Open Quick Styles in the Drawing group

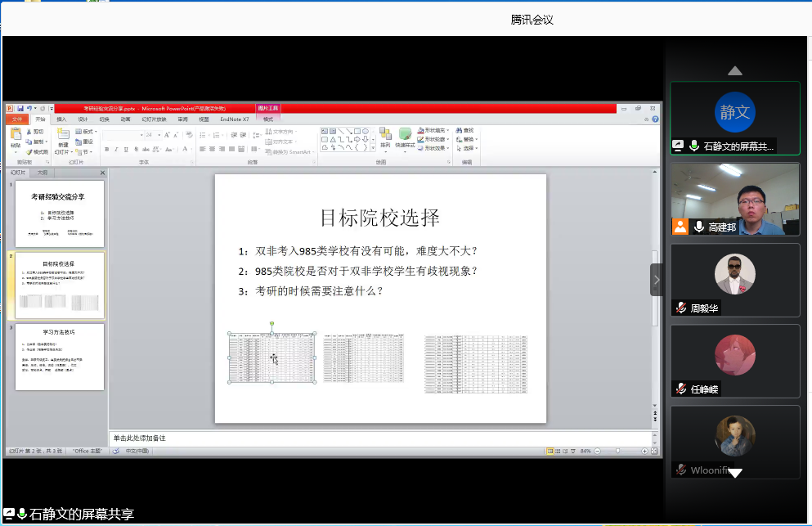click(x=404, y=137)
